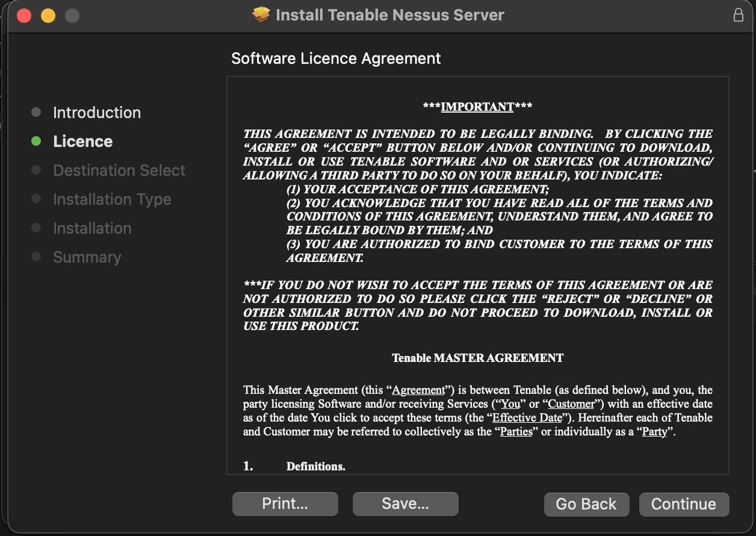Click the Software Licence Agreement heading

pos(336,58)
